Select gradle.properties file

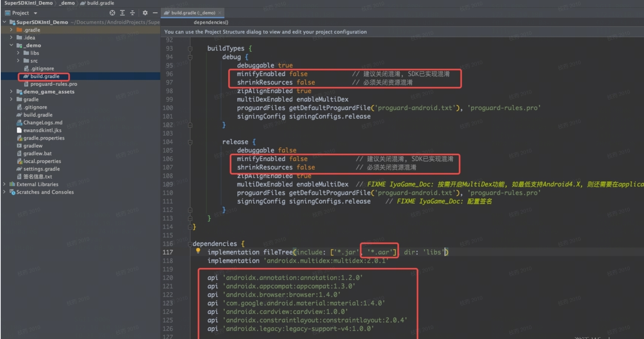41,138
